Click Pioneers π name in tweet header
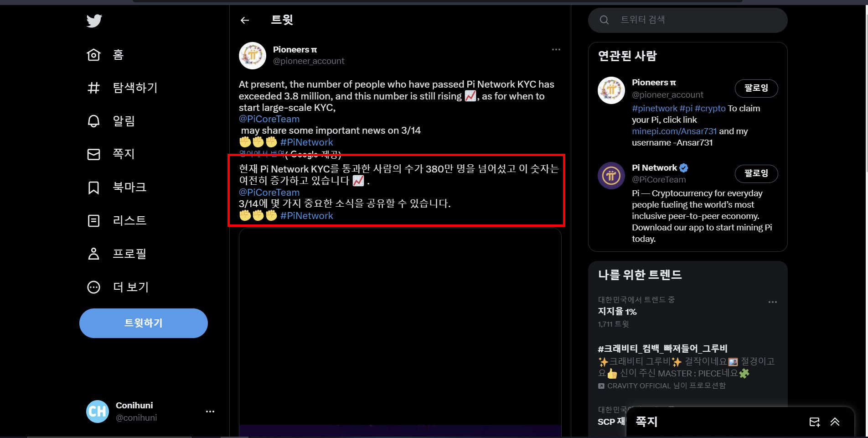Screen dimensions: 868x438 tap(295, 49)
